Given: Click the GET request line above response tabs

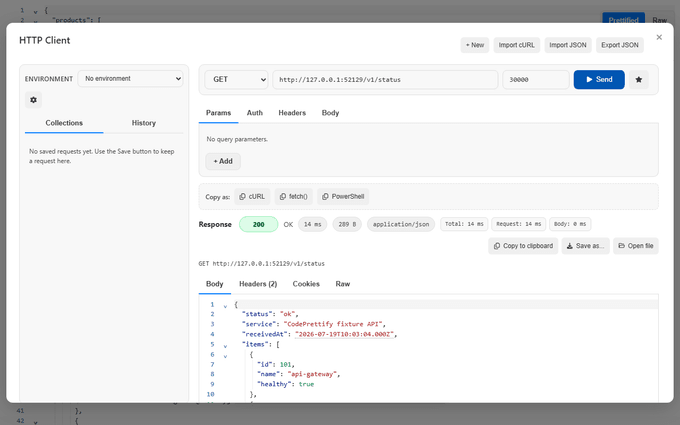Looking at the screenshot, I should point(262,264).
